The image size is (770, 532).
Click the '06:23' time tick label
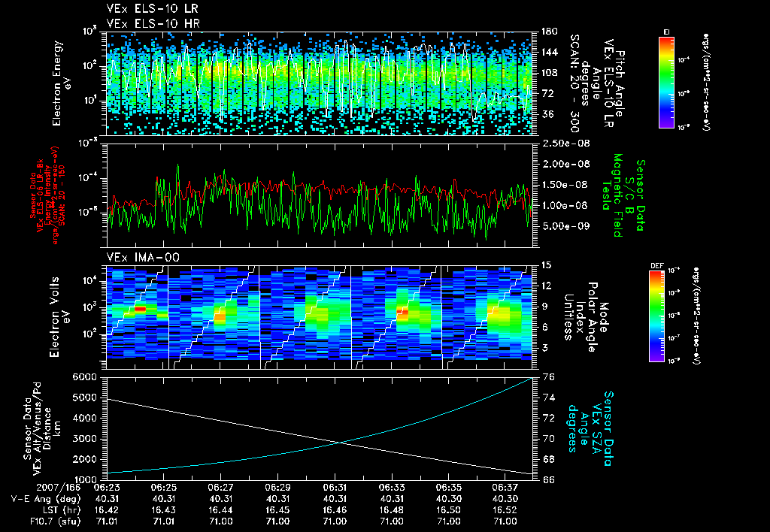[x=107, y=488]
